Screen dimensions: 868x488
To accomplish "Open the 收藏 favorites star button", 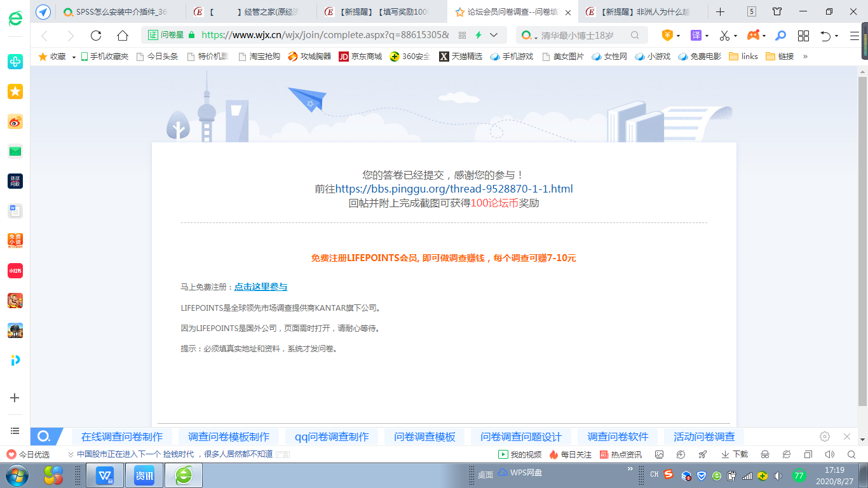I will [52, 57].
